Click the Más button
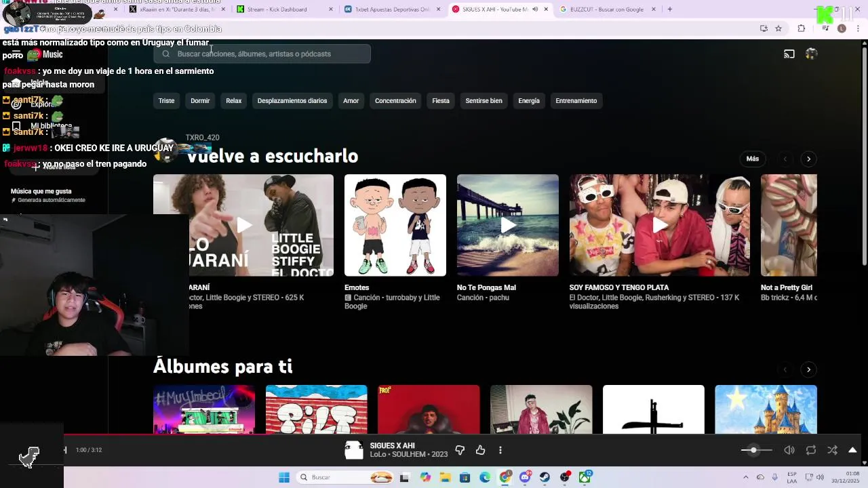The image size is (868, 488). click(x=753, y=159)
